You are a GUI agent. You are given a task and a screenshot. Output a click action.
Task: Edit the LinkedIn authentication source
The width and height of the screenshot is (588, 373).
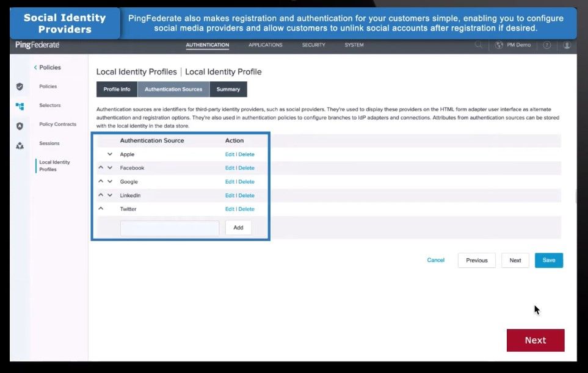230,196
